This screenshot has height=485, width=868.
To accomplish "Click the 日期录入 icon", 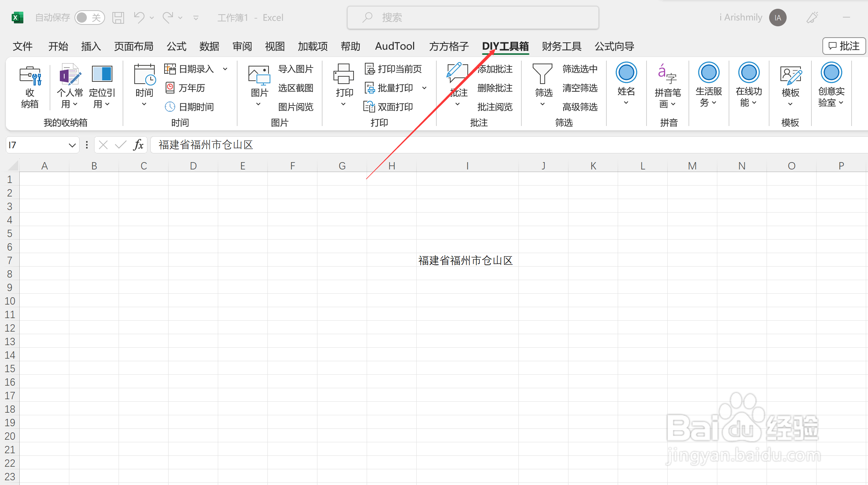I will pos(170,69).
